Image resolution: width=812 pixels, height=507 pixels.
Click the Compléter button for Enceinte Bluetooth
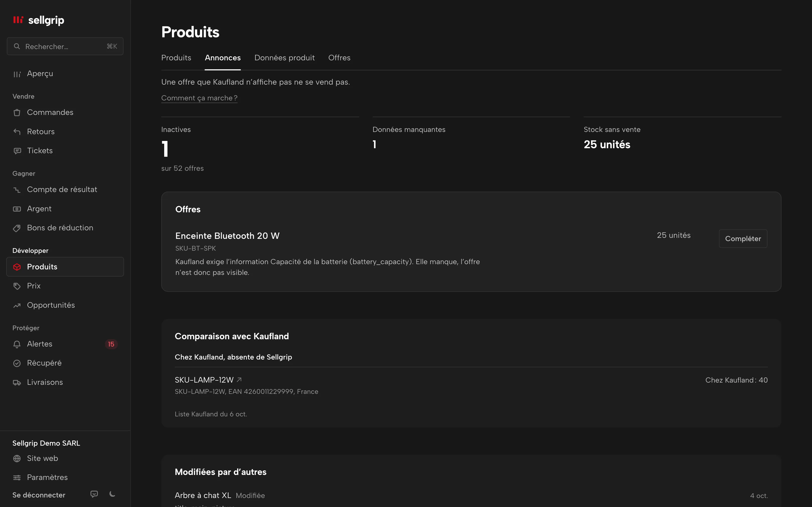(743, 238)
